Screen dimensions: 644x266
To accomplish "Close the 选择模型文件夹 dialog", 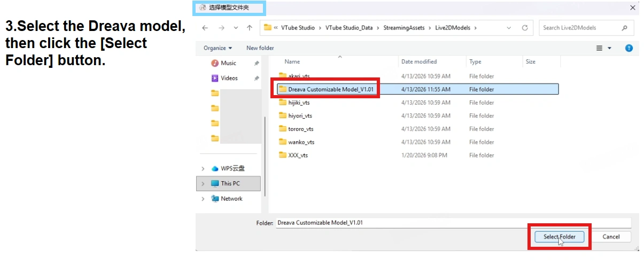I will pyautogui.click(x=633, y=8).
